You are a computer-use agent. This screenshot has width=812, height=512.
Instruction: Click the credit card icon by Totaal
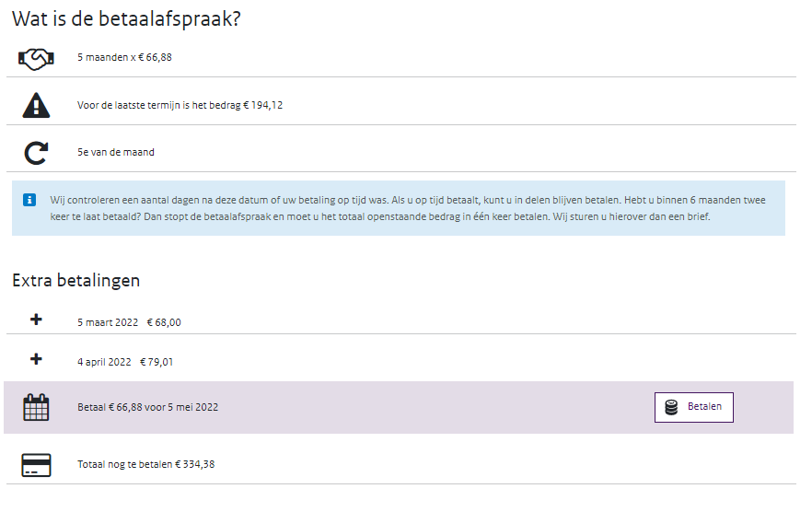tap(36, 465)
